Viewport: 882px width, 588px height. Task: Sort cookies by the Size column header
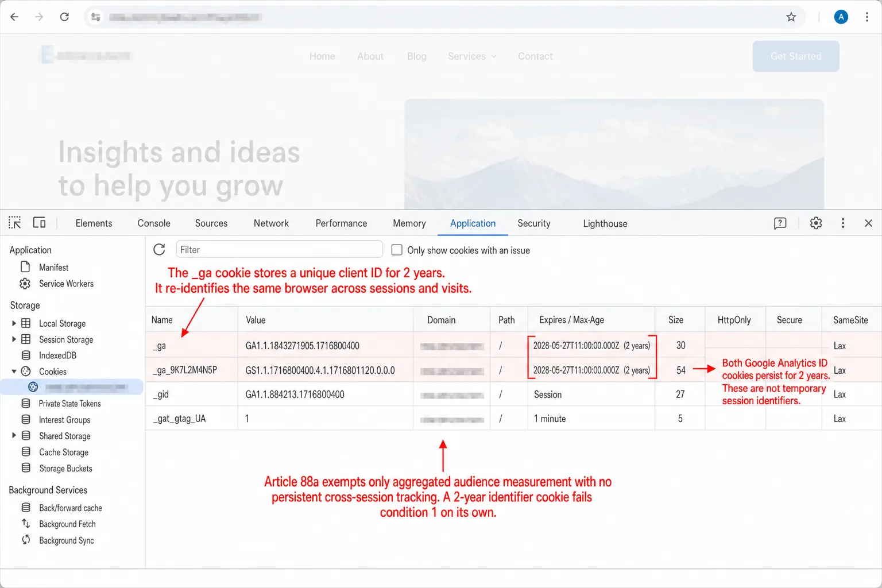point(680,320)
